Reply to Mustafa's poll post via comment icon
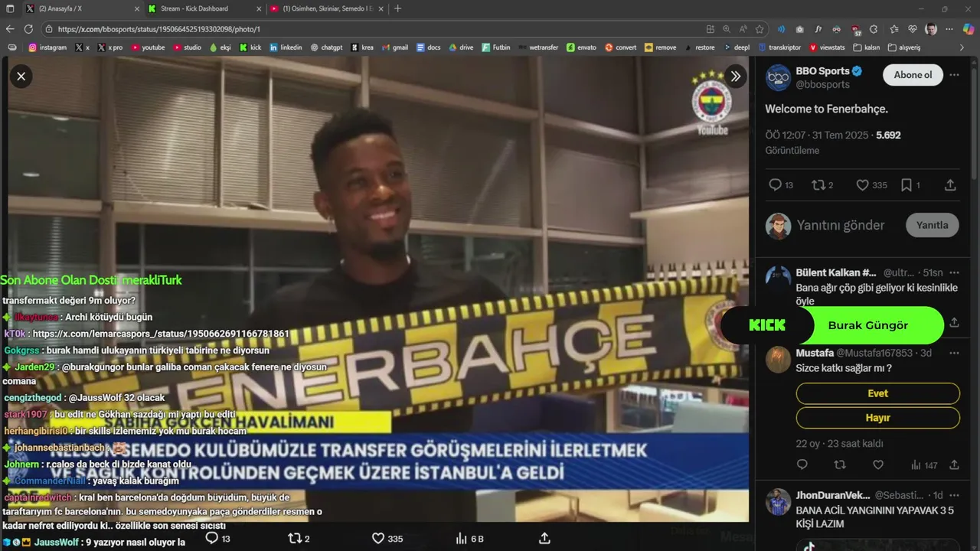Image resolution: width=980 pixels, height=551 pixels. pyautogui.click(x=802, y=465)
